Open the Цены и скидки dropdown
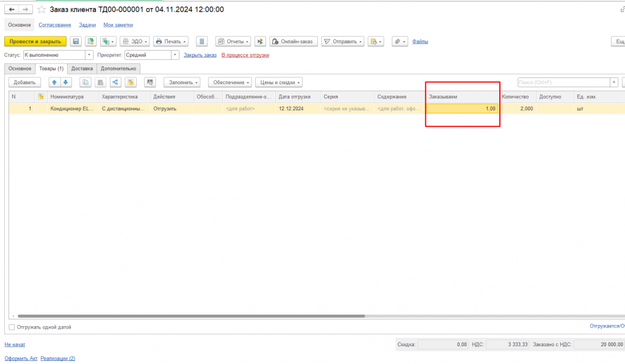Screen dimensions: 625x364 279,82
